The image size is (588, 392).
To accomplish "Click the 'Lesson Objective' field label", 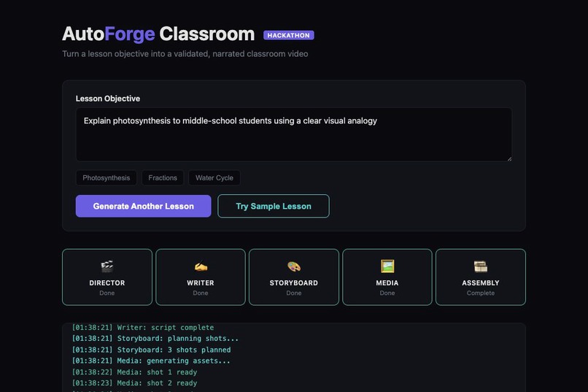I will [x=108, y=99].
